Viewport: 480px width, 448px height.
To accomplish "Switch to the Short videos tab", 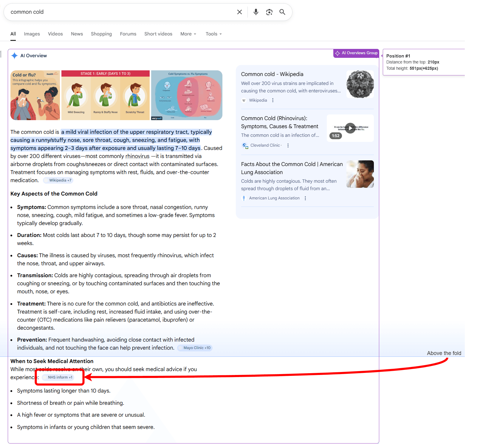I will click(x=158, y=34).
